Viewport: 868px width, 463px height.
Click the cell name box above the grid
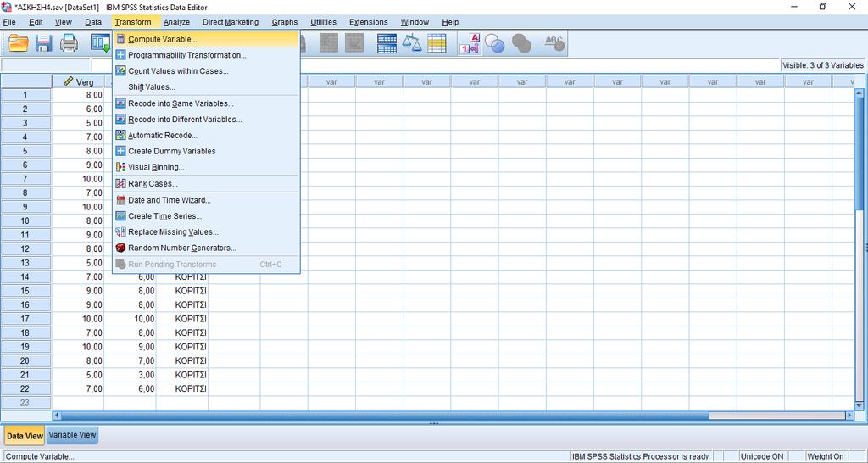pyautogui.click(x=46, y=64)
